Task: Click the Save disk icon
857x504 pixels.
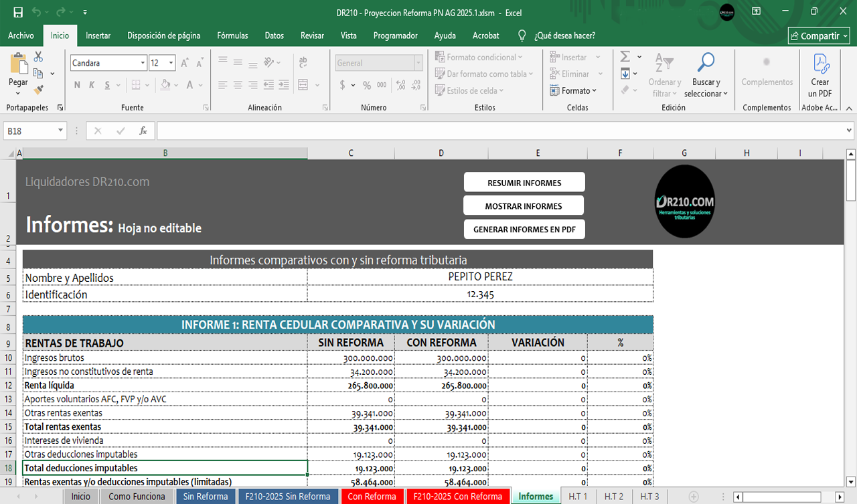Action: click(18, 13)
